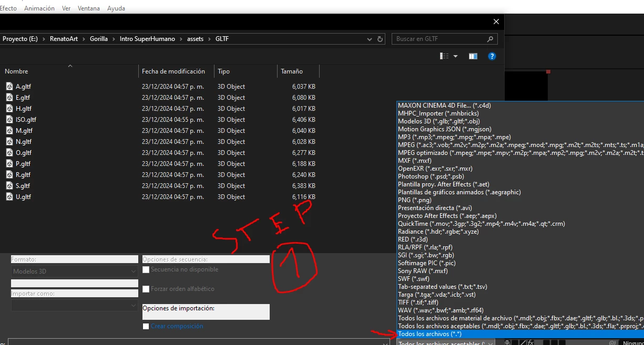Click the U.gltf 3D file icon

tap(9, 197)
